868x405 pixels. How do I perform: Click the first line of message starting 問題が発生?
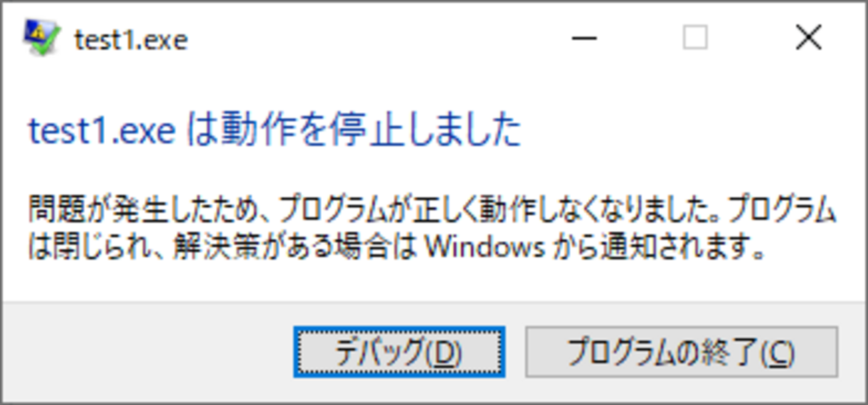[432, 210]
